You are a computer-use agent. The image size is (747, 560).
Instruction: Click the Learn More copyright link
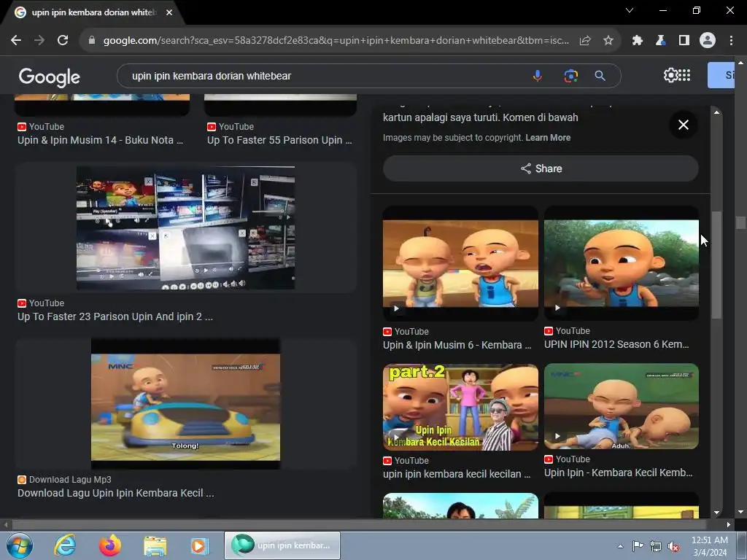(548, 138)
